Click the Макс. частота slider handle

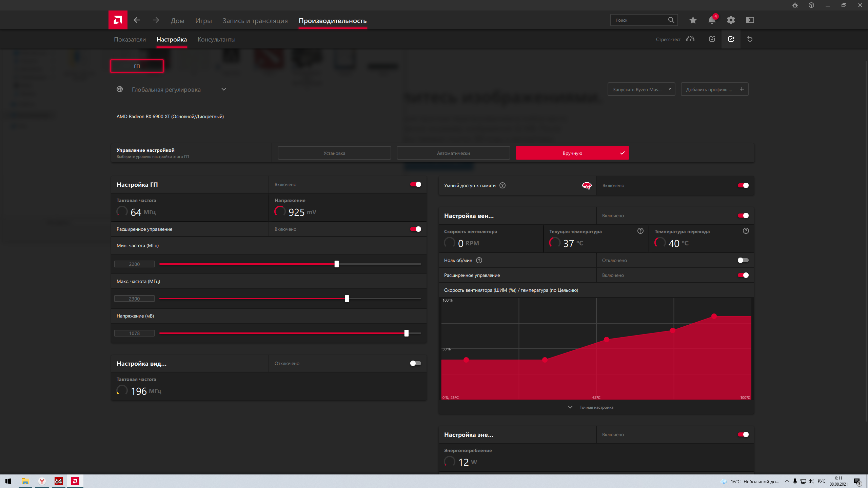347,299
